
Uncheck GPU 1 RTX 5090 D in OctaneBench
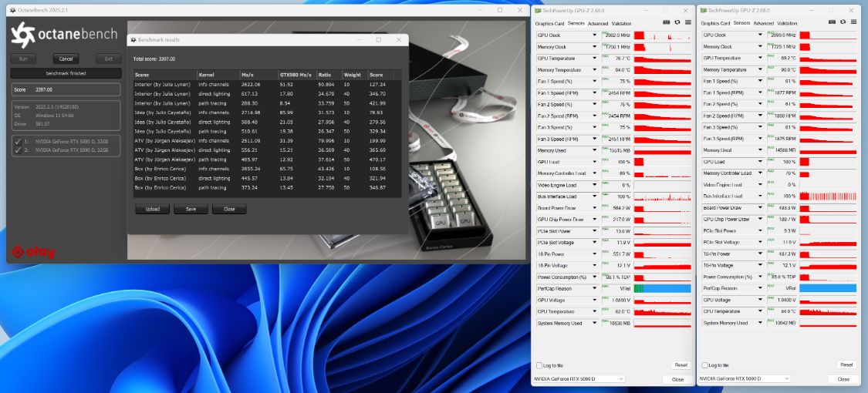tap(18, 141)
